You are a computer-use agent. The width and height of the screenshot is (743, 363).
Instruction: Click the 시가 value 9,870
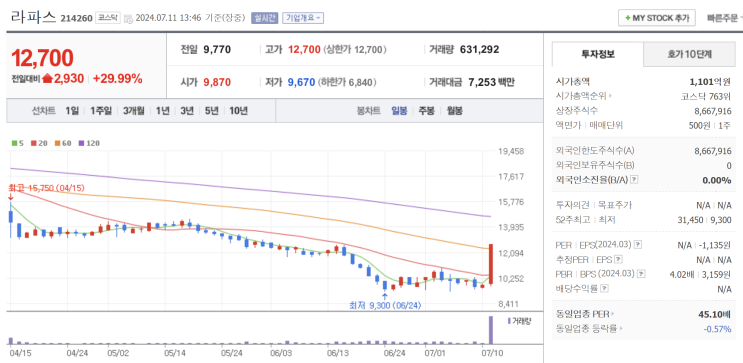point(217,82)
